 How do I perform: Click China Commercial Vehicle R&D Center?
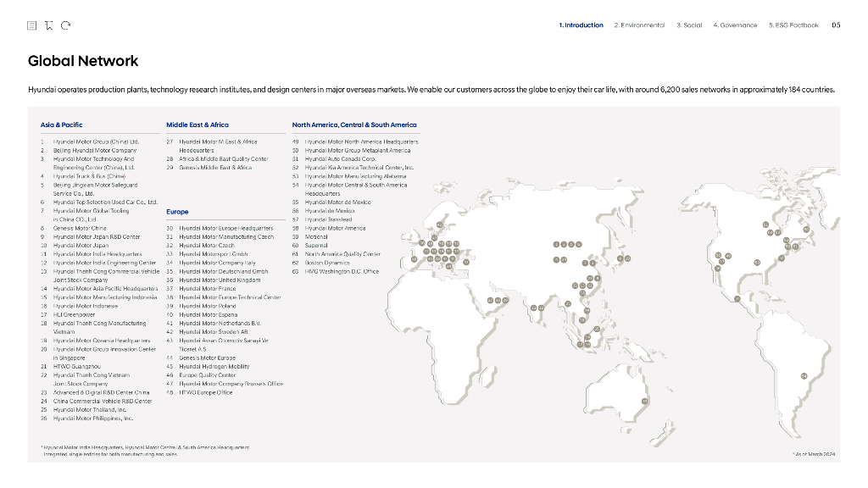(x=103, y=402)
